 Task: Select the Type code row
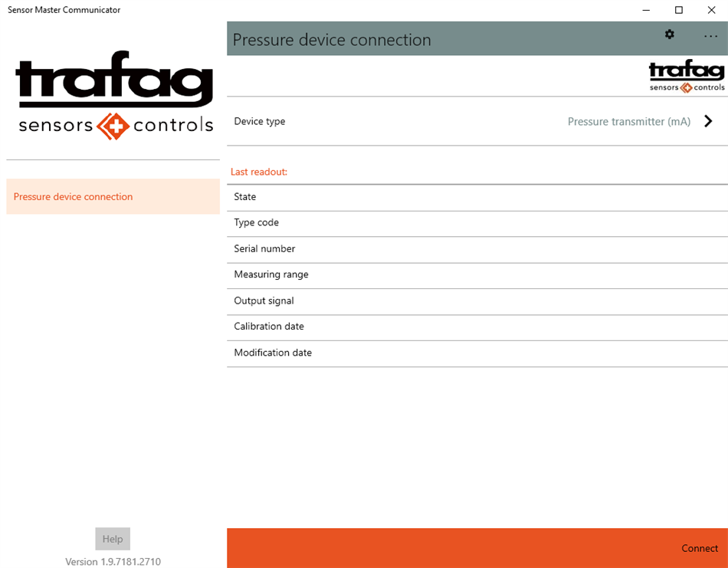[477, 223]
